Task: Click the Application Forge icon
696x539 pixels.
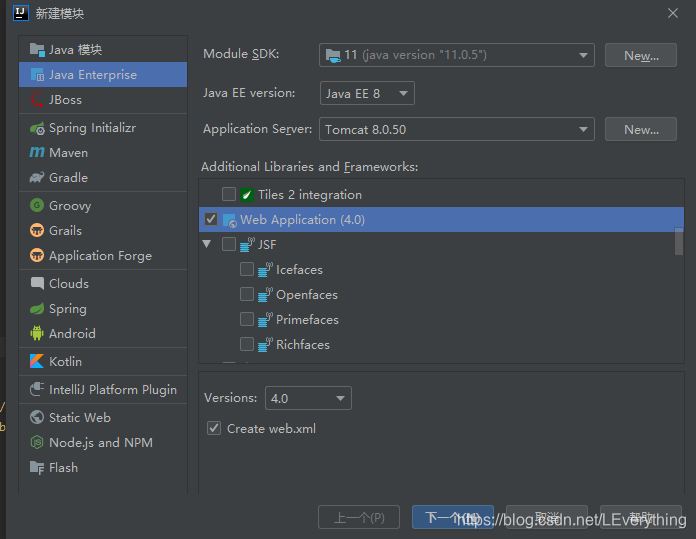Action: (37, 255)
